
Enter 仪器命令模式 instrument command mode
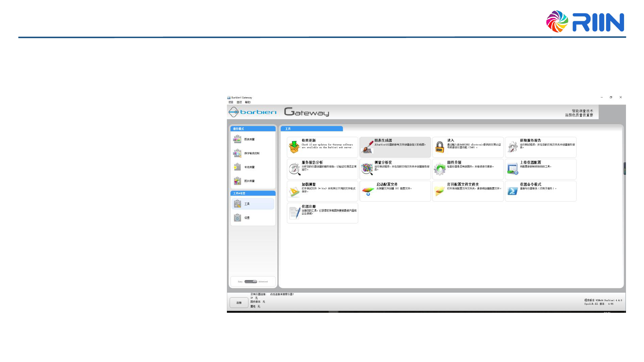[512, 191]
